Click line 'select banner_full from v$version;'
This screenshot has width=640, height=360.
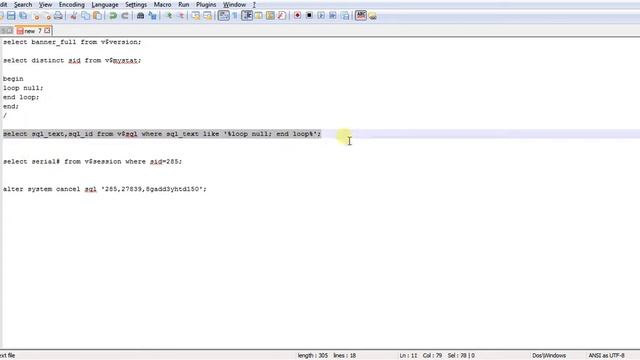coord(72,42)
